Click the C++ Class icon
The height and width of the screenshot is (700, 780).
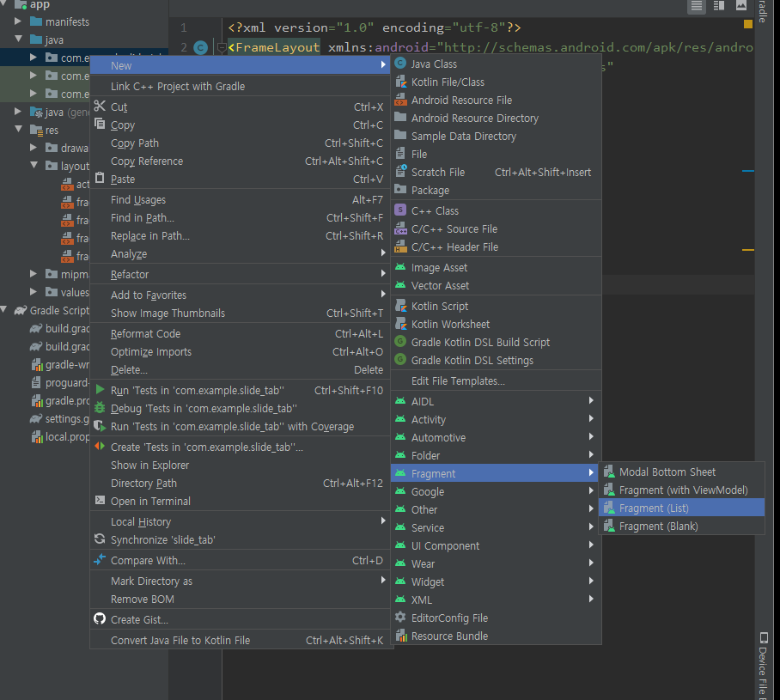(x=400, y=210)
